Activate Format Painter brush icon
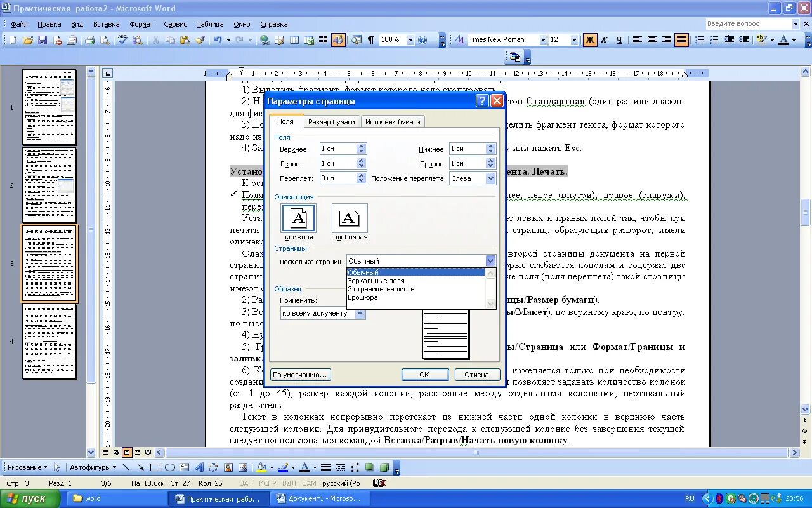This screenshot has width=812, height=508. (200, 40)
